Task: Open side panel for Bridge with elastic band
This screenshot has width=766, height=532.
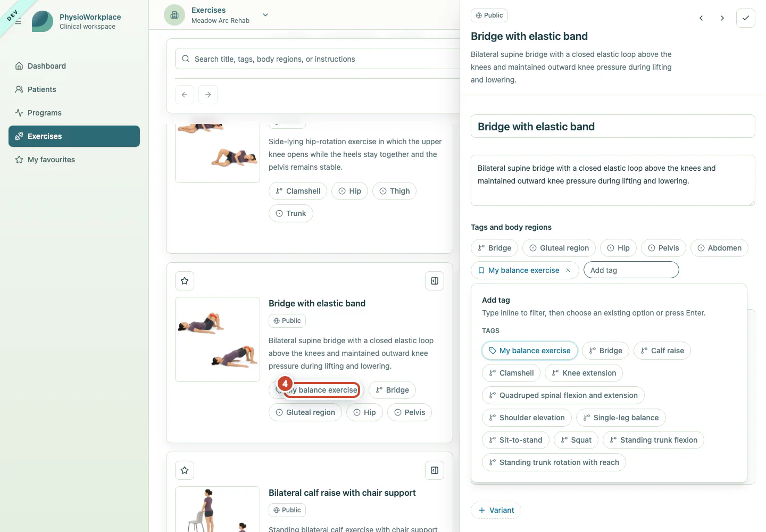Action: tap(435, 281)
